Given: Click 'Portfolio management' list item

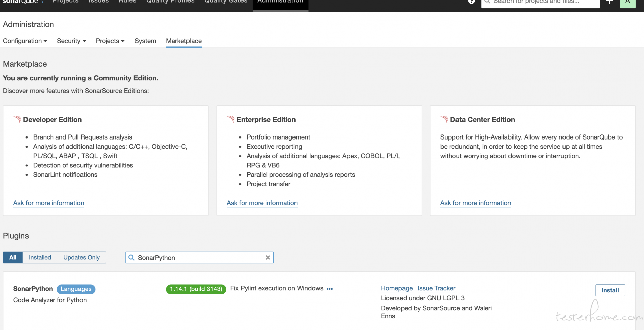Looking at the screenshot, I should point(278,137).
